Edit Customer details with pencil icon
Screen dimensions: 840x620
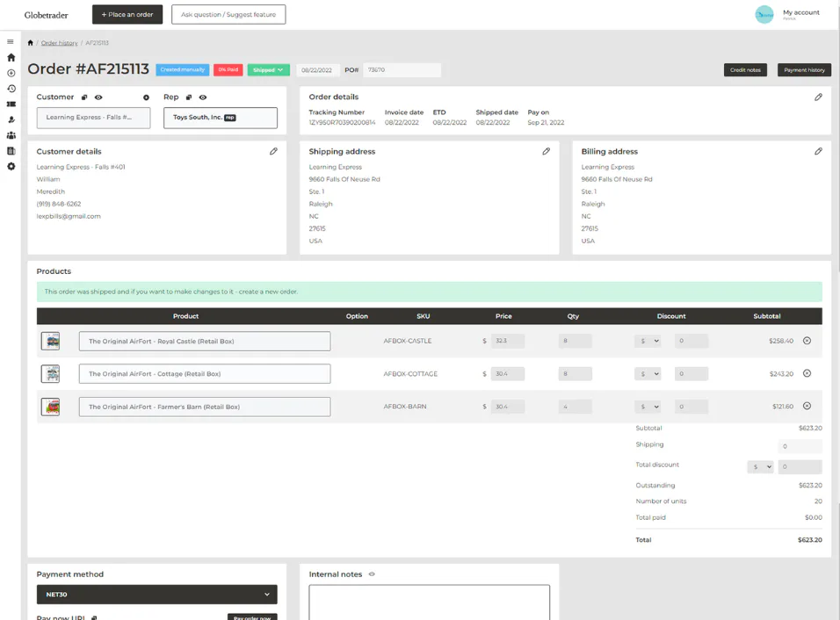(x=273, y=152)
